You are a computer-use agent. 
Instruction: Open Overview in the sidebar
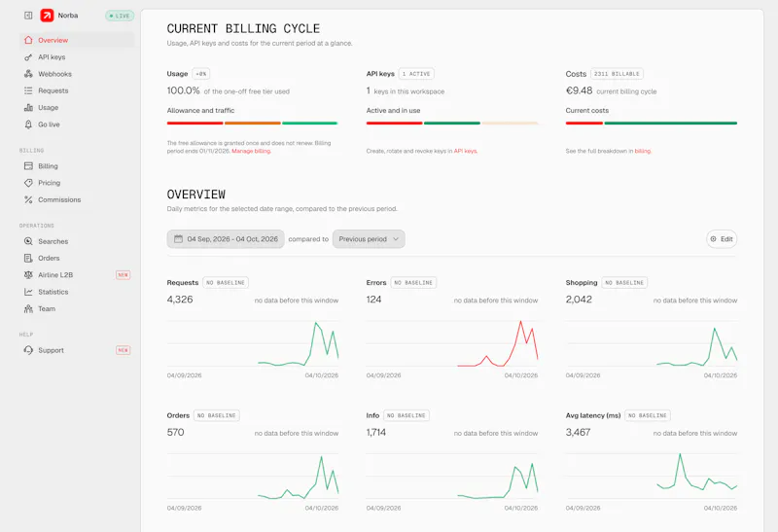(x=77, y=40)
